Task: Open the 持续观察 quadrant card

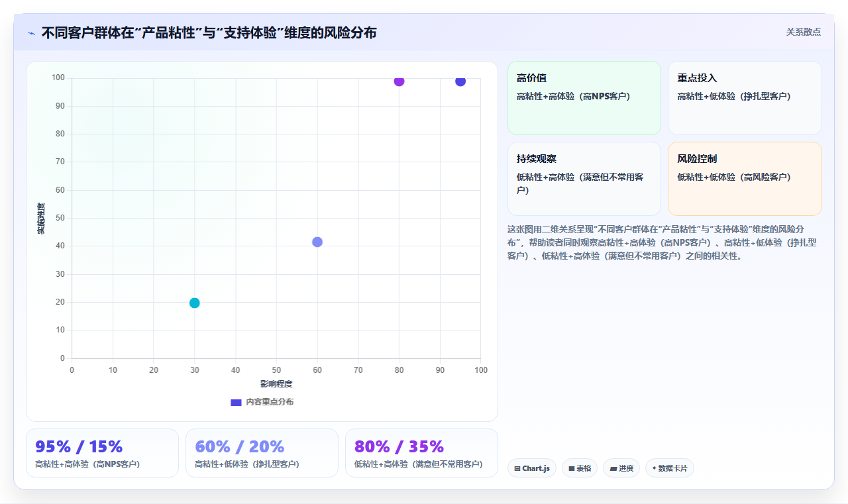Action: pos(584,179)
